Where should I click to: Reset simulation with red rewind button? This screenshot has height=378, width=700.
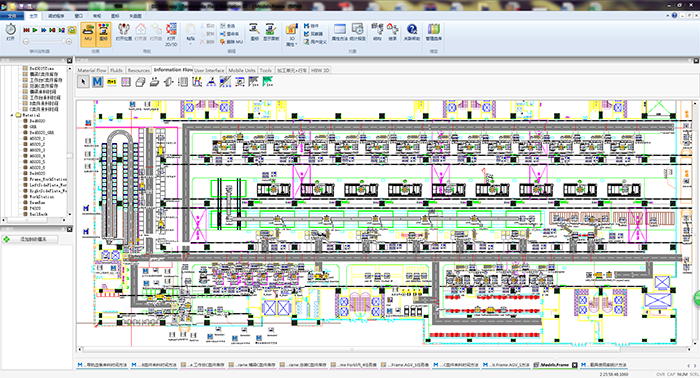point(26,30)
